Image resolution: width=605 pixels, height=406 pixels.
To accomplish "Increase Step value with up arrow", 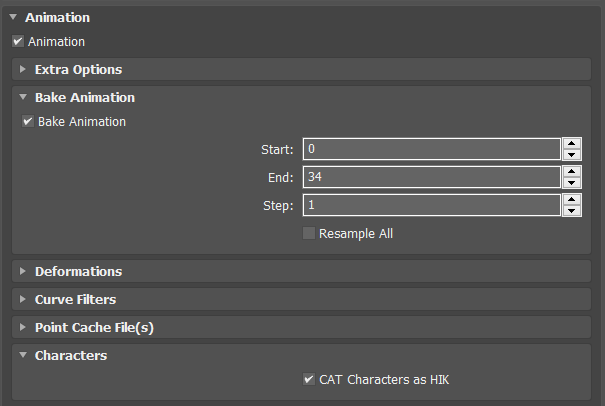I will [571, 199].
